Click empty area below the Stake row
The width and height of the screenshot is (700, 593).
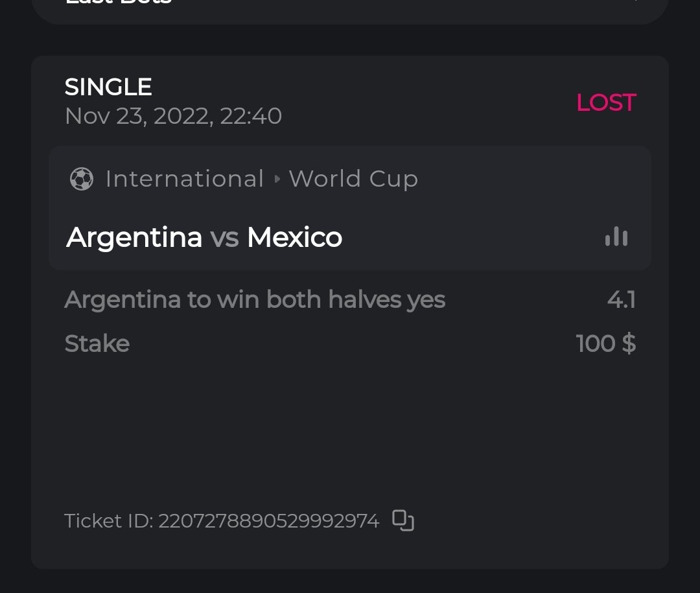tap(350, 428)
